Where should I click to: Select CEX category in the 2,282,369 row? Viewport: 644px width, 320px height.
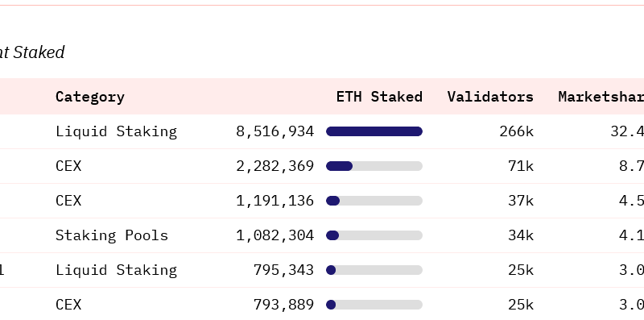click(68, 166)
